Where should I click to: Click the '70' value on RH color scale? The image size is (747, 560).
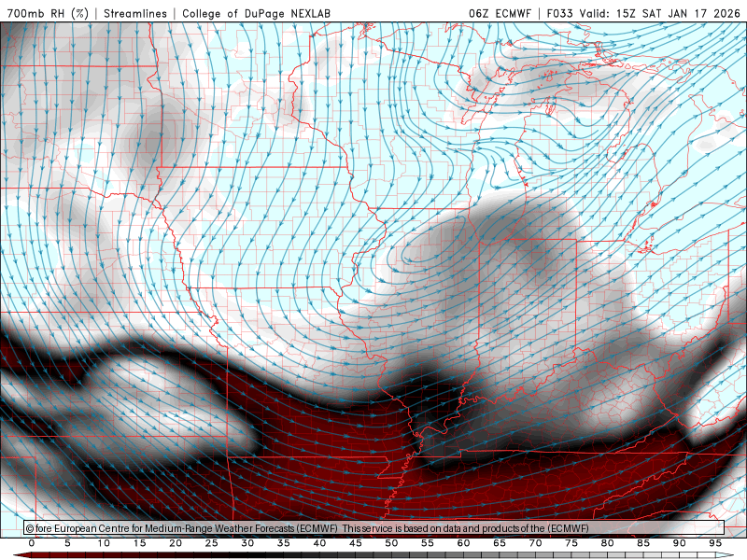(x=535, y=543)
